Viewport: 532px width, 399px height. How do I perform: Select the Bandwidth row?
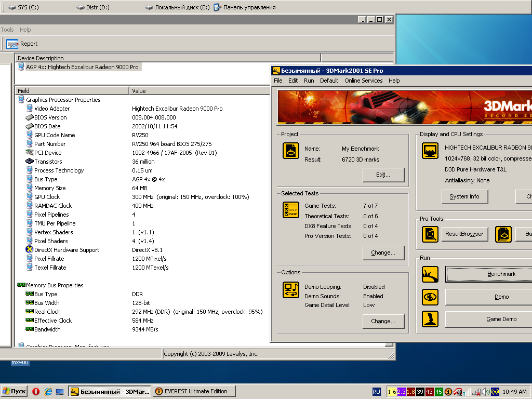pos(143,329)
